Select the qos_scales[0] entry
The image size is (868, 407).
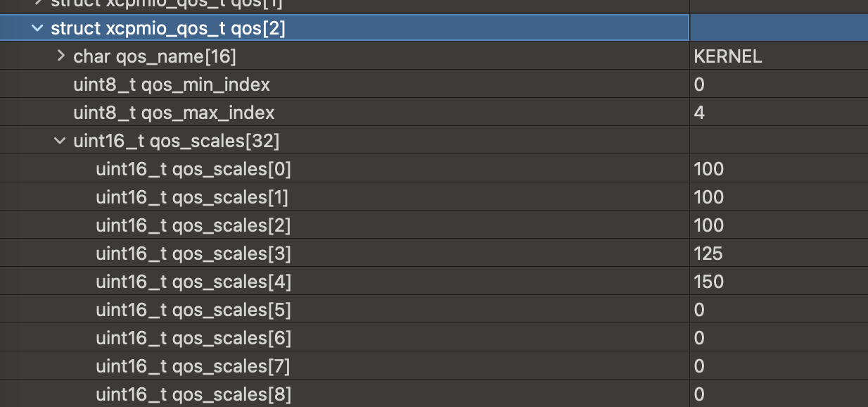[193, 169]
